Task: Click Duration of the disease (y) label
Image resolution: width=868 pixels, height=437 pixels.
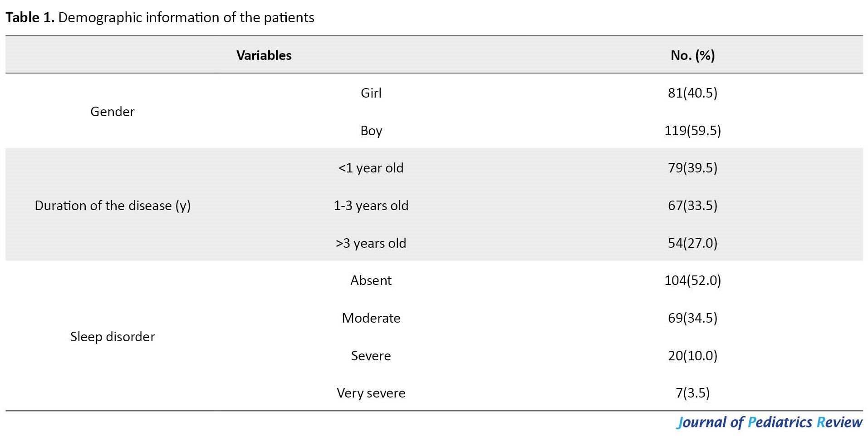Action: coord(113,206)
